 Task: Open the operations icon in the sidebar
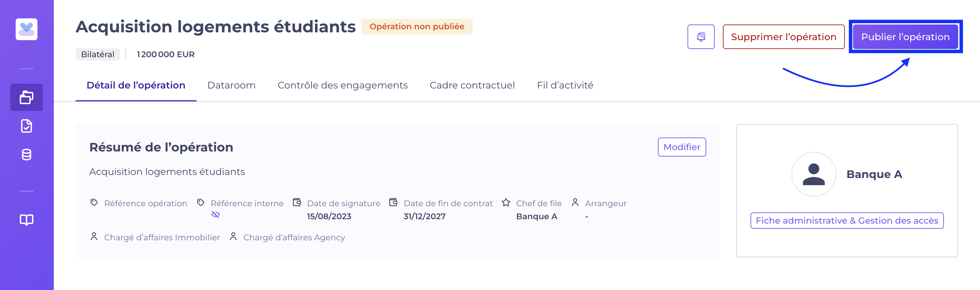(x=26, y=97)
